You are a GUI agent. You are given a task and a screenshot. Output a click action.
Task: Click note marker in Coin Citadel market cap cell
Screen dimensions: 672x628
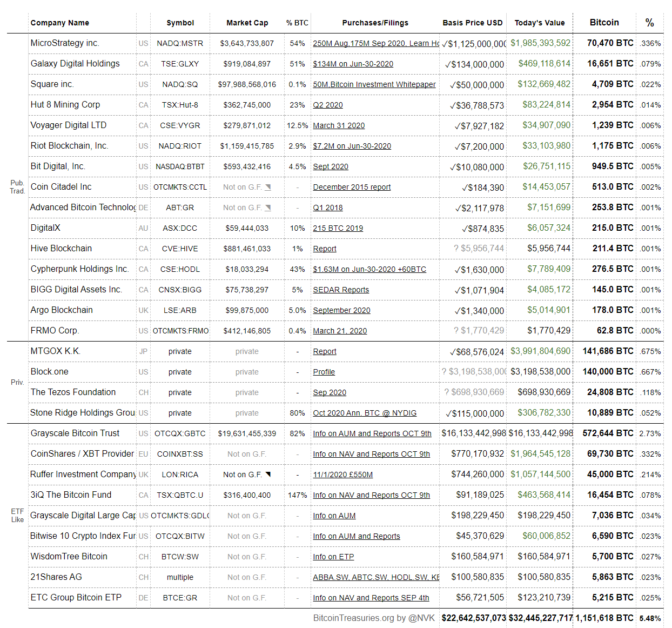pyautogui.click(x=268, y=187)
